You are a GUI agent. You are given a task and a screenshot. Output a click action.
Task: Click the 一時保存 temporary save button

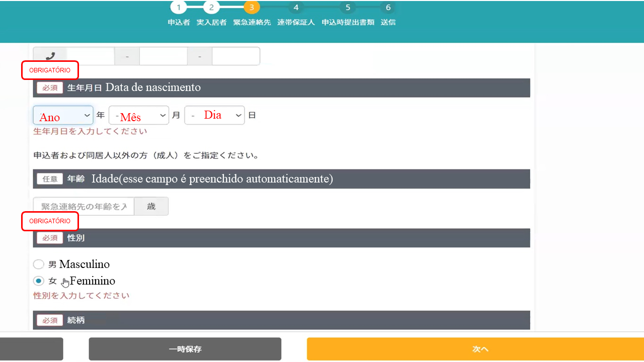(x=185, y=349)
